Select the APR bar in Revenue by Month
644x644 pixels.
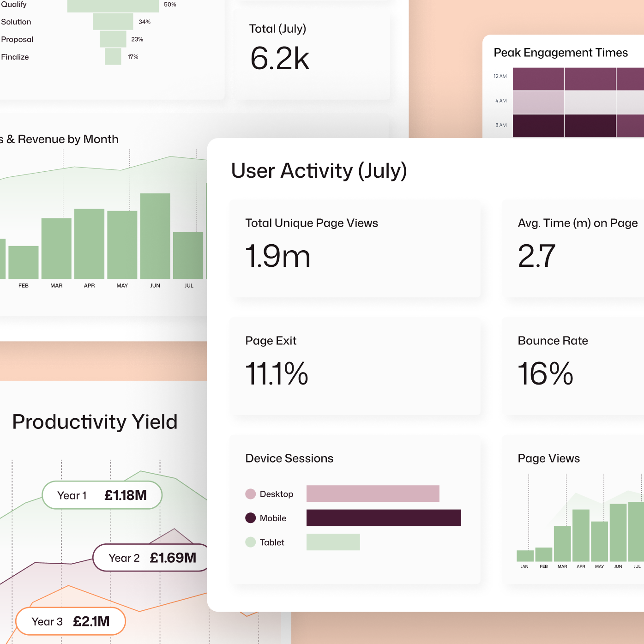[x=89, y=244]
